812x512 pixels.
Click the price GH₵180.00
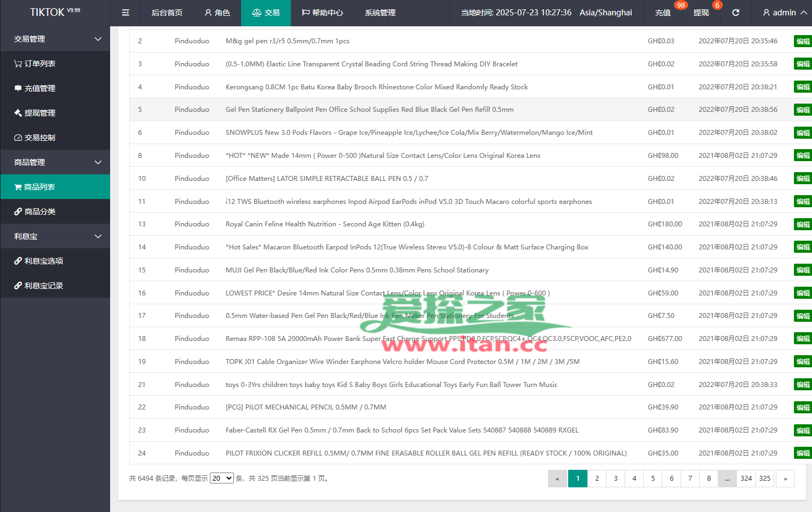(665, 224)
